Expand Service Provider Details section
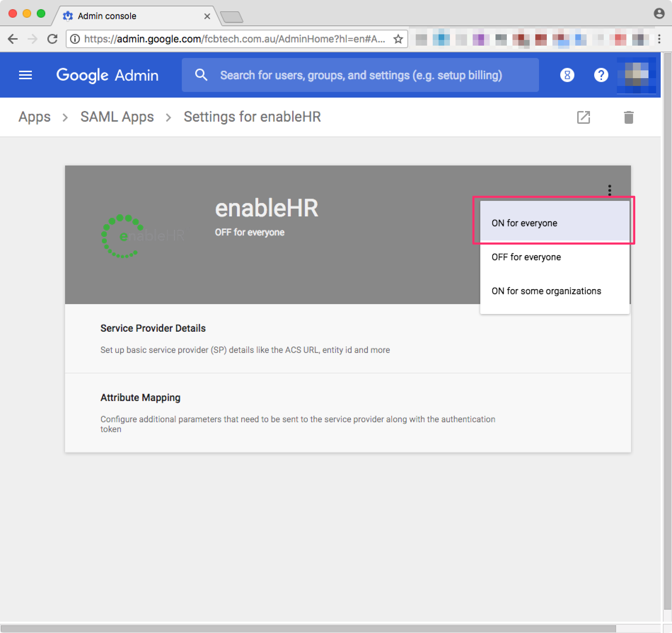 tap(348, 338)
